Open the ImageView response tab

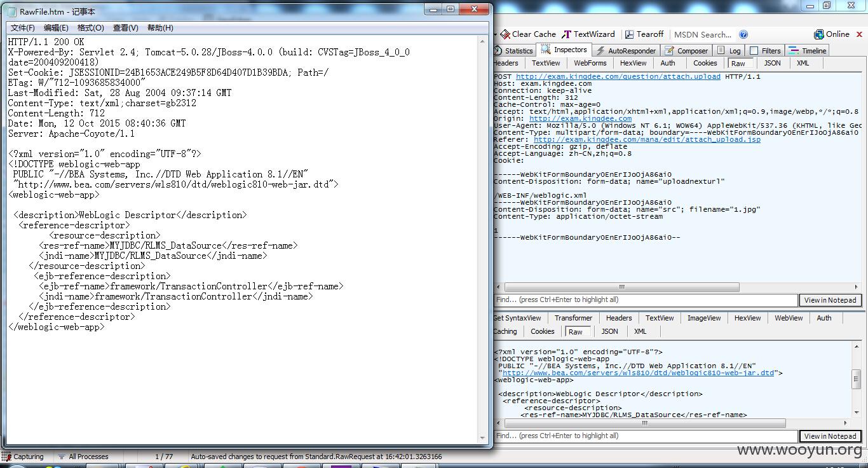point(704,318)
